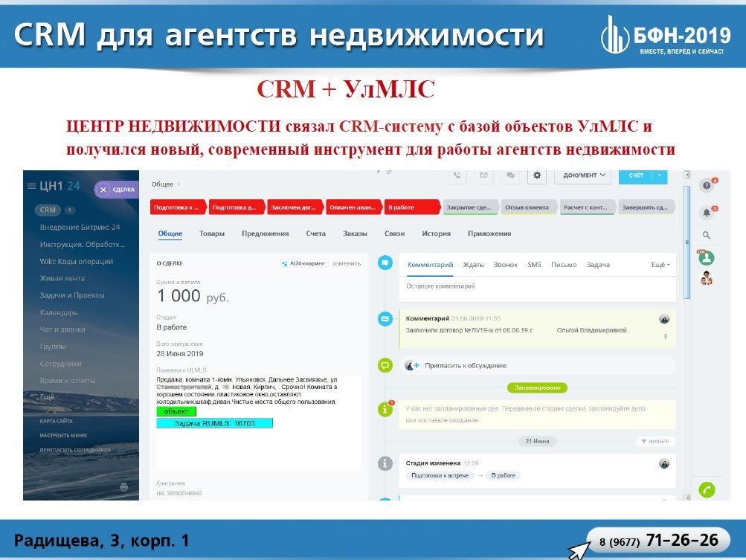Switch to the Счета tab

pyautogui.click(x=316, y=234)
